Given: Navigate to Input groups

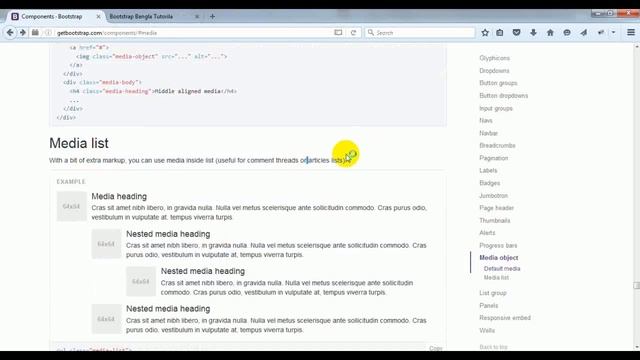Looking at the screenshot, I should tap(496, 108).
